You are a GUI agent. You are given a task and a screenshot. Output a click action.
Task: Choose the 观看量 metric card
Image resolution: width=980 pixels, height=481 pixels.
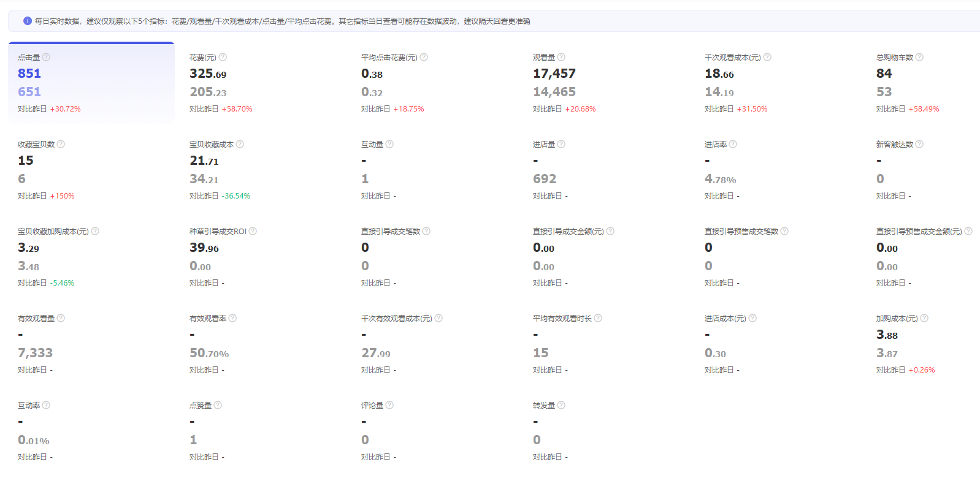pyautogui.click(x=606, y=83)
